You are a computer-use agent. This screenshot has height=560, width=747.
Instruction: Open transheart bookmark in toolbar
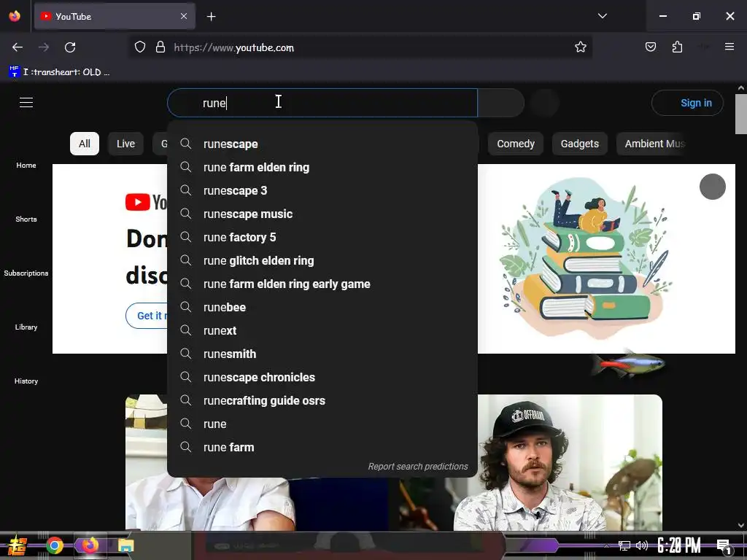(x=59, y=72)
